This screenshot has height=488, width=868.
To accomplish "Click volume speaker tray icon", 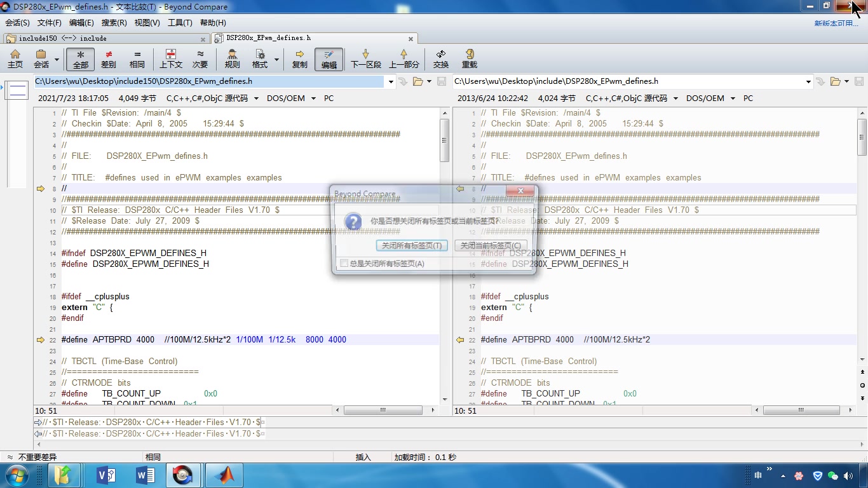I will pos(848,475).
